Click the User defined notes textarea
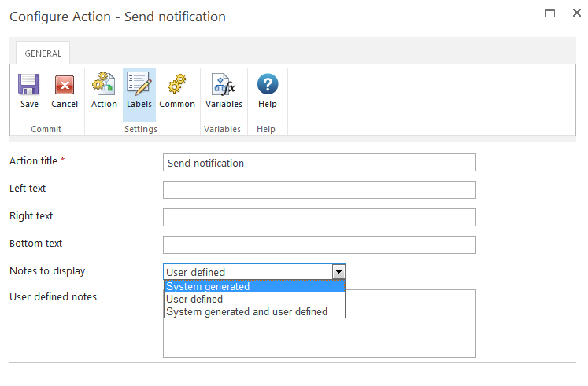This screenshot has height=386, width=588. [x=409, y=334]
